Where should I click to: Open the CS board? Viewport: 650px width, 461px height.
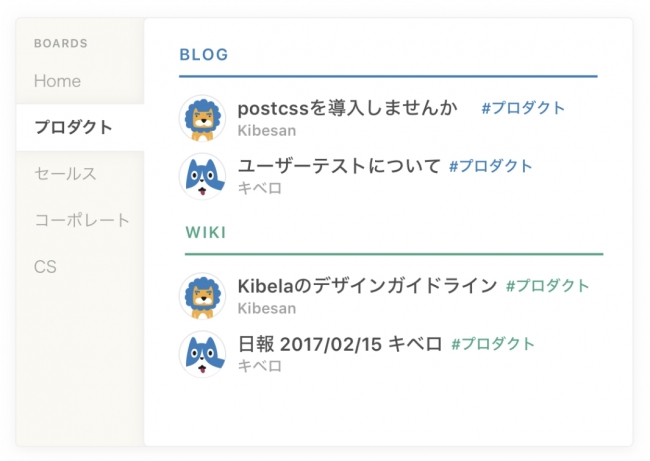(45, 267)
